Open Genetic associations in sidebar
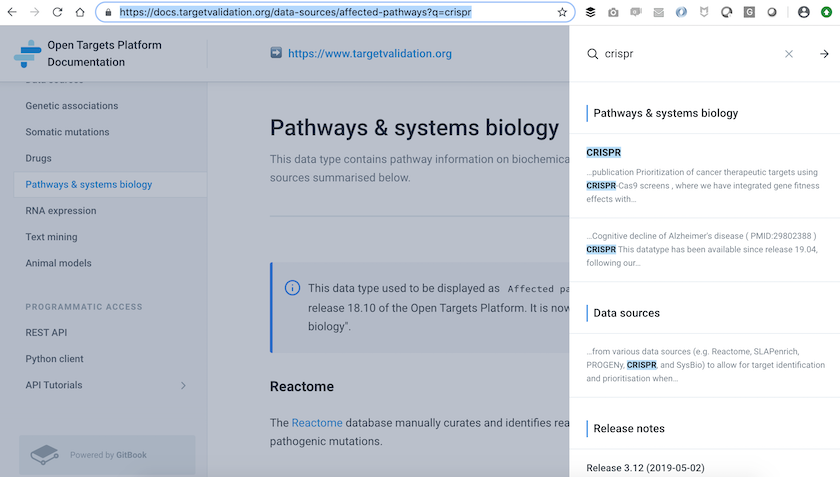The width and height of the screenshot is (840, 477). (x=72, y=106)
